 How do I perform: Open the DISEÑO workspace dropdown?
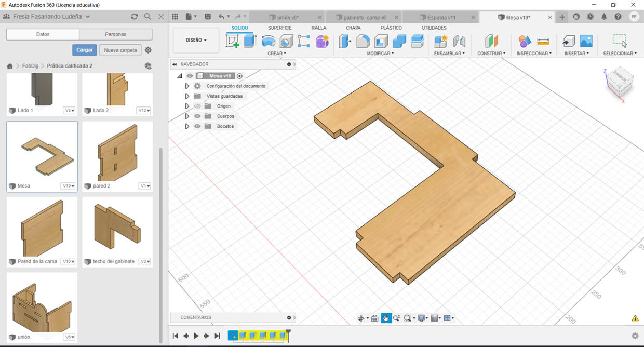click(196, 40)
